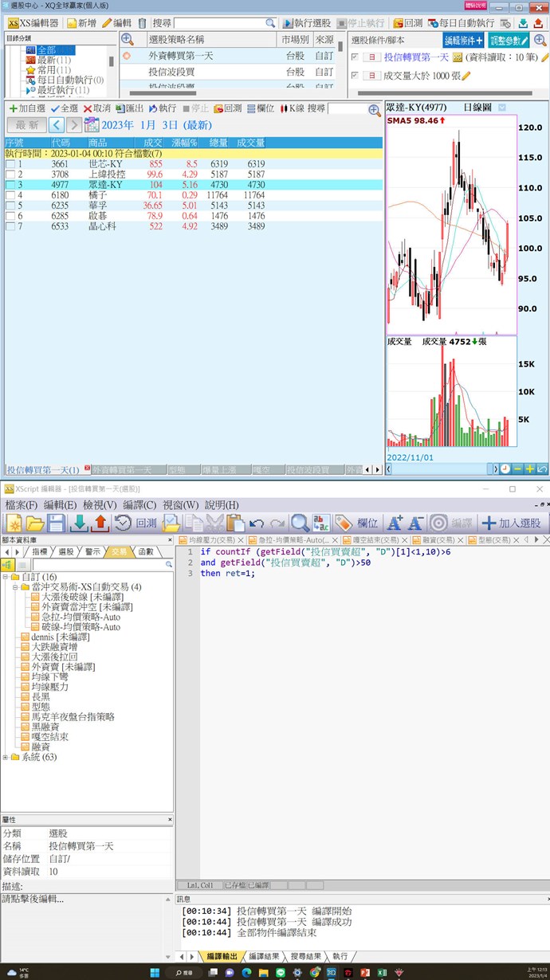Click the open folder icon in XScript toolbar
550x980 pixels.
[x=35, y=523]
